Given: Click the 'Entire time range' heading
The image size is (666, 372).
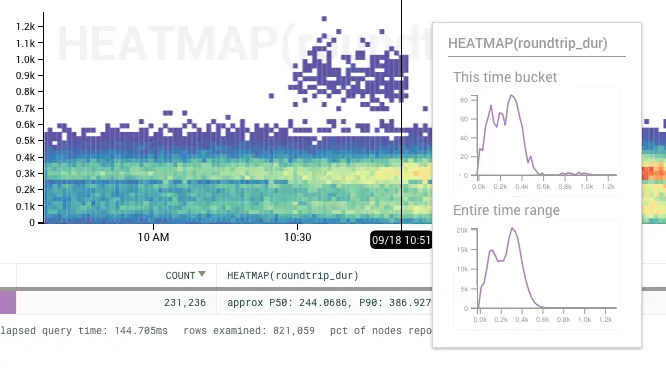Looking at the screenshot, I should [506, 210].
